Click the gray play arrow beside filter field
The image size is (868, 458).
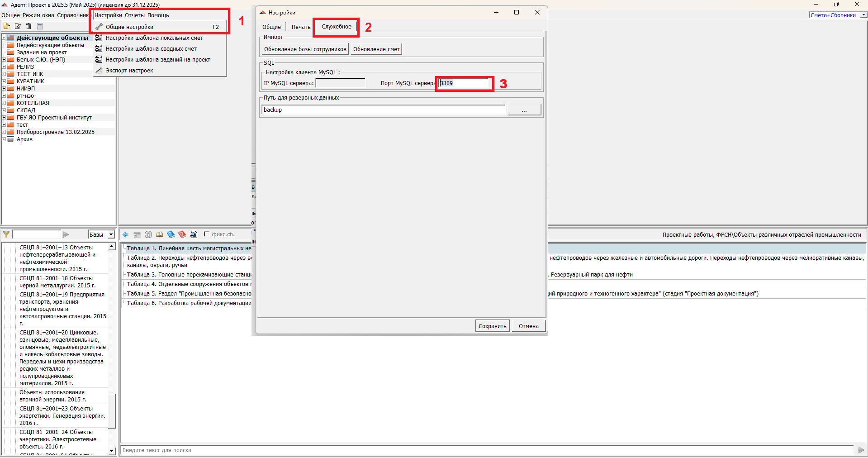pos(66,234)
